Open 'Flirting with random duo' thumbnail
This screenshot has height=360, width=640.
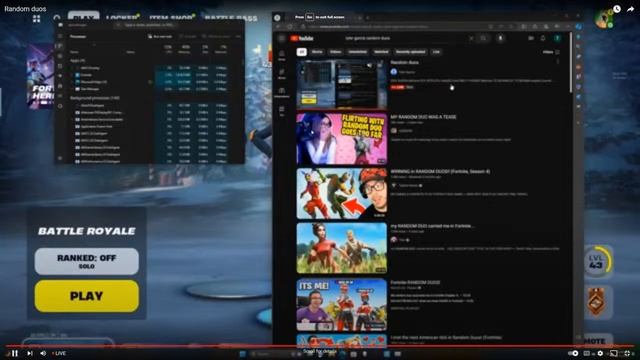point(342,139)
